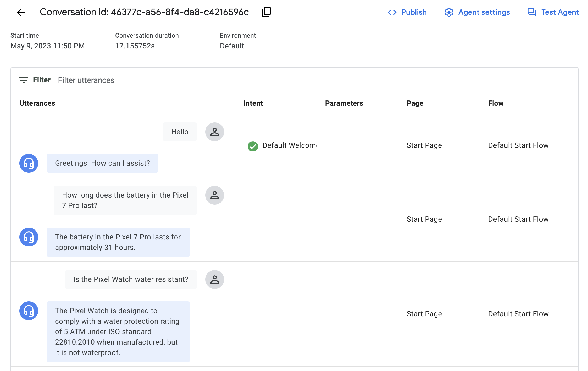Click the agent headset icon for Pixel Watch utterance
This screenshot has height=371, width=588.
point(28,311)
